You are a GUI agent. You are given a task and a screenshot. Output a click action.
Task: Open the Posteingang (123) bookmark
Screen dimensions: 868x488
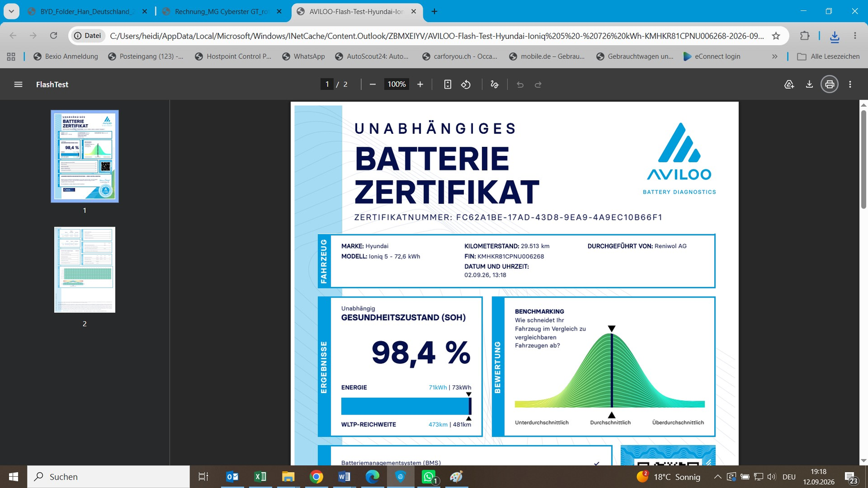[145, 56]
